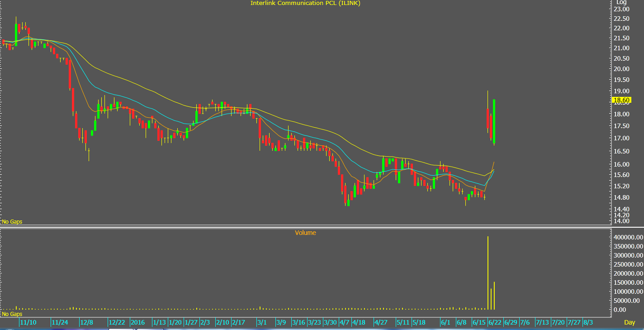Click the 21.00 price axis label
Image resolution: width=644 pixels, height=330 pixels.
(x=621, y=48)
